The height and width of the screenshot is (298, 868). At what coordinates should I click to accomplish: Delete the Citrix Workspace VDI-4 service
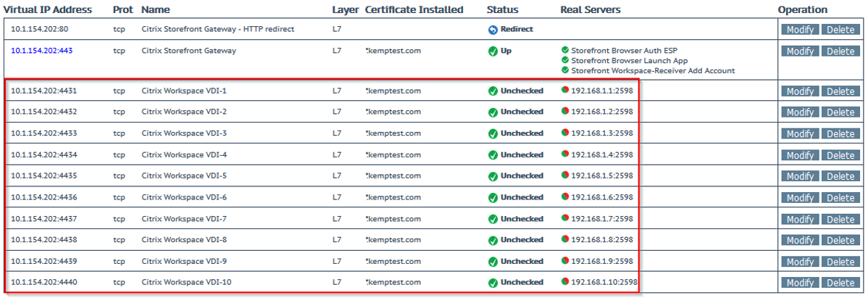coord(840,155)
